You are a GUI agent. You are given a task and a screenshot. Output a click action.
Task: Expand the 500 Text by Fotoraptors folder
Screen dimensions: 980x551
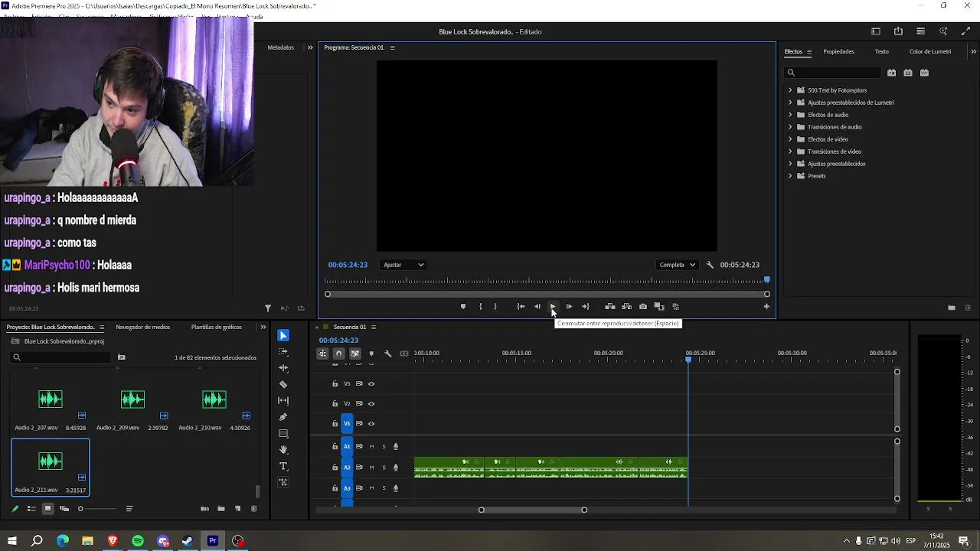click(790, 90)
